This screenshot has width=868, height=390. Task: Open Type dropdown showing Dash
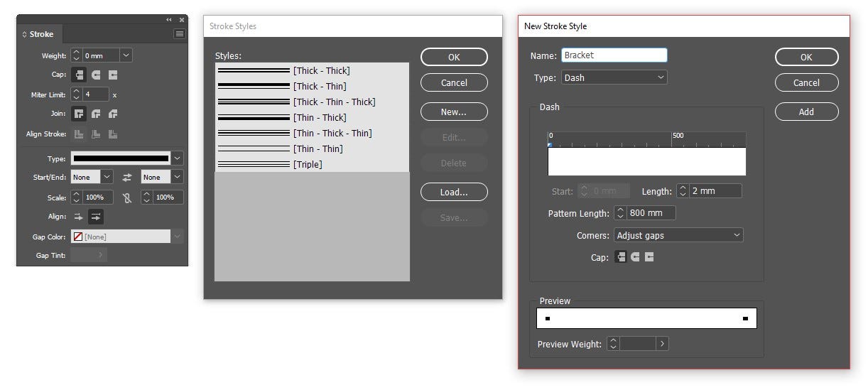[x=614, y=77]
